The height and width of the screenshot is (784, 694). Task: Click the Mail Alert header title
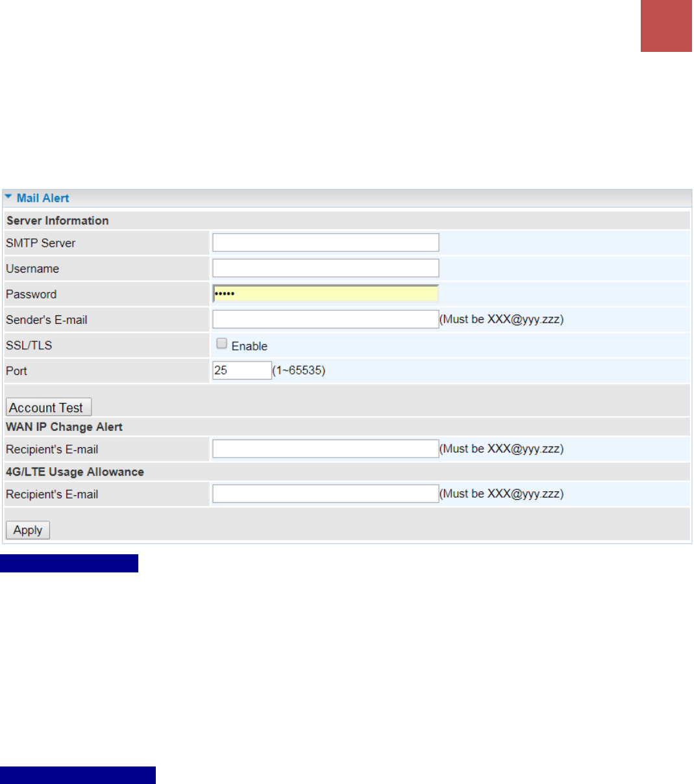43,198
